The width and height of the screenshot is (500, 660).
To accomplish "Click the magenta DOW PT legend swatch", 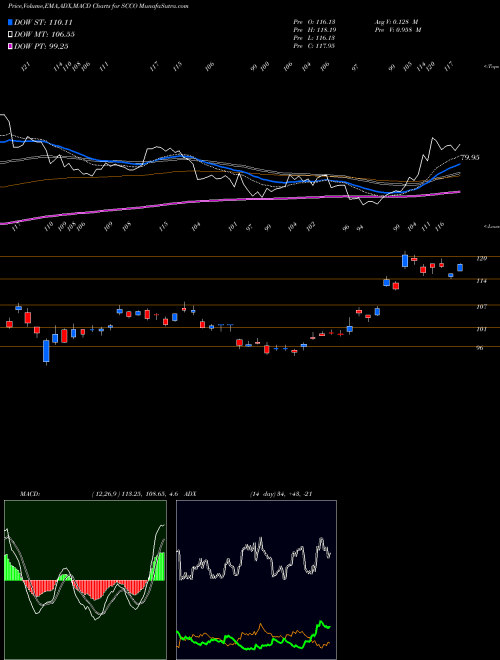I will [10, 46].
